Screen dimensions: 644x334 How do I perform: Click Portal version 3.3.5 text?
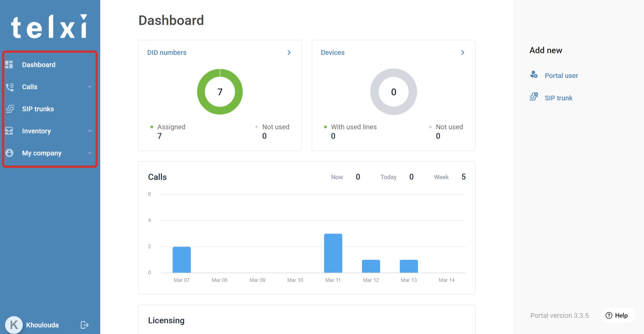tap(559, 316)
